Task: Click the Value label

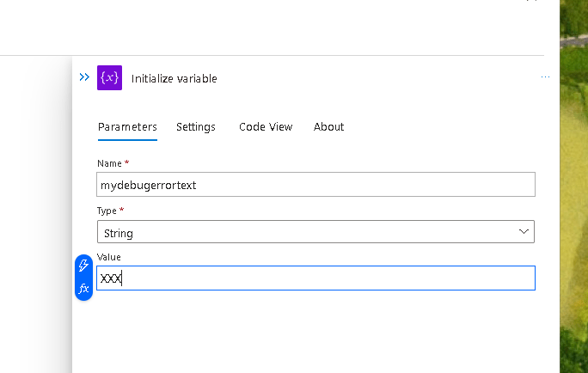Action: (109, 257)
